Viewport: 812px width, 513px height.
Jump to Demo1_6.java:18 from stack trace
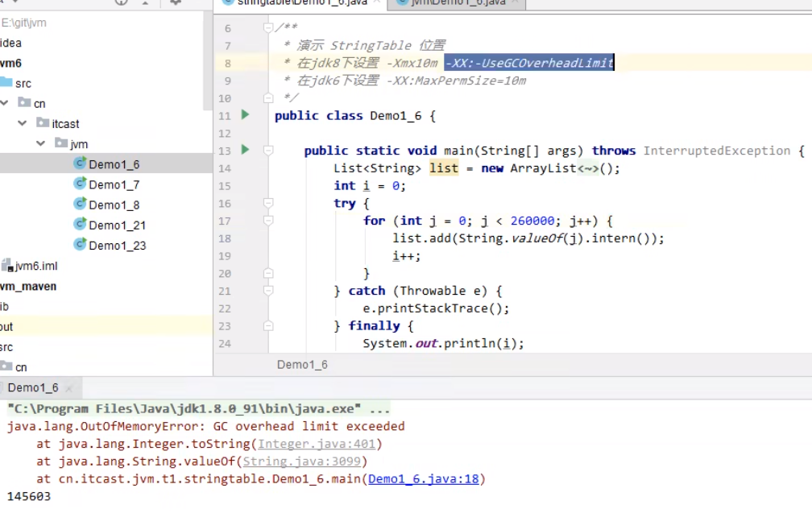tap(423, 479)
